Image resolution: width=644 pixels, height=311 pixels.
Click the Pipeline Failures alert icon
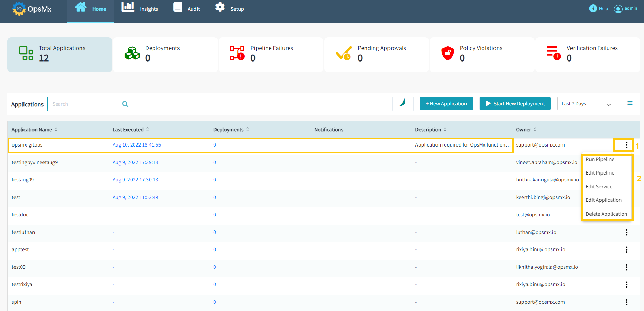pos(237,54)
